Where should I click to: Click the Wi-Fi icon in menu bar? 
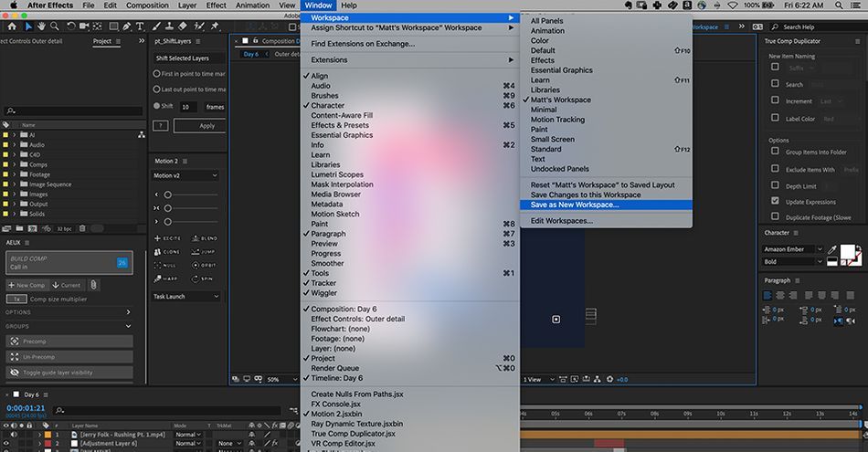tap(733, 5)
